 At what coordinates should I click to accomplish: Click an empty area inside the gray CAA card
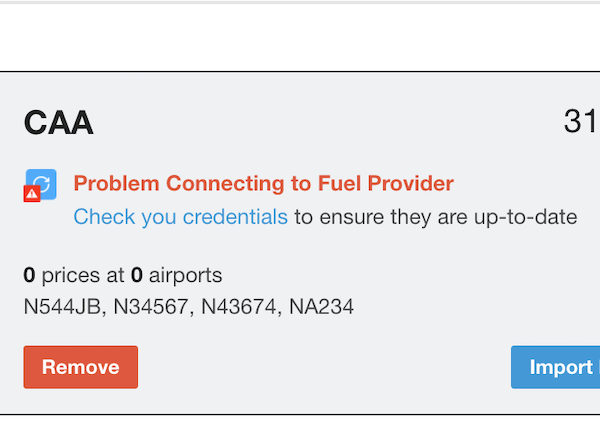[x=421, y=291]
